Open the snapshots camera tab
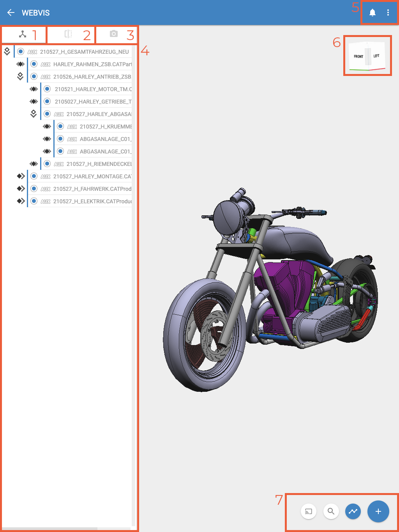The width and height of the screenshot is (399, 532). coord(113,35)
